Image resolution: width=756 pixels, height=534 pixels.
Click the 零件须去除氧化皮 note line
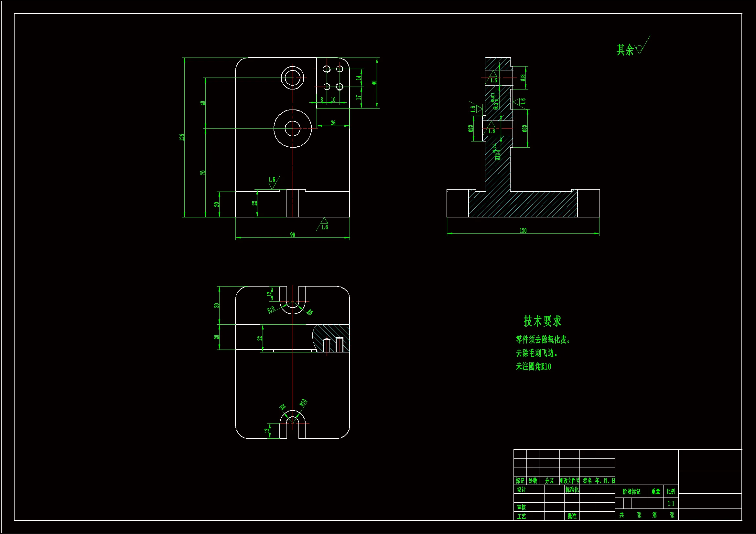(x=543, y=340)
